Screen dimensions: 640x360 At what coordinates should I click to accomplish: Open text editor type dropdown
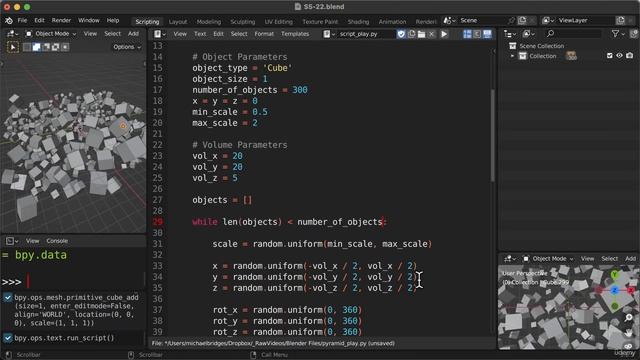coord(160,34)
